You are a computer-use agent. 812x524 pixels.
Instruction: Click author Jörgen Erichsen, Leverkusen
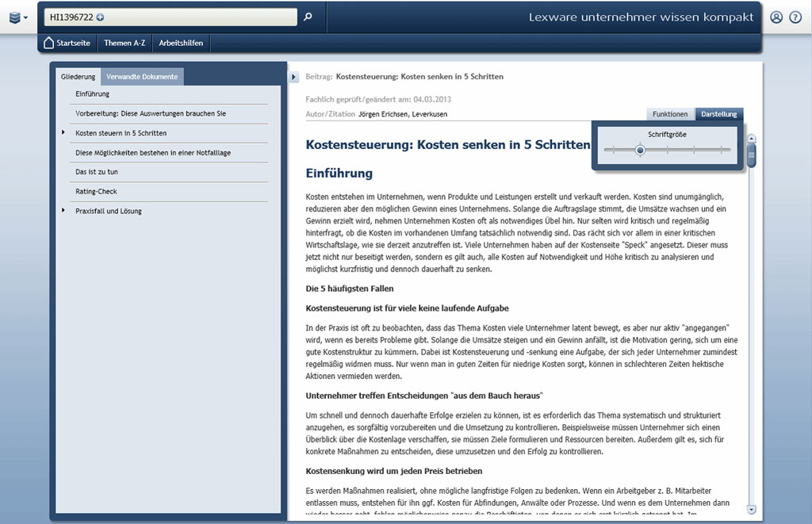403,114
